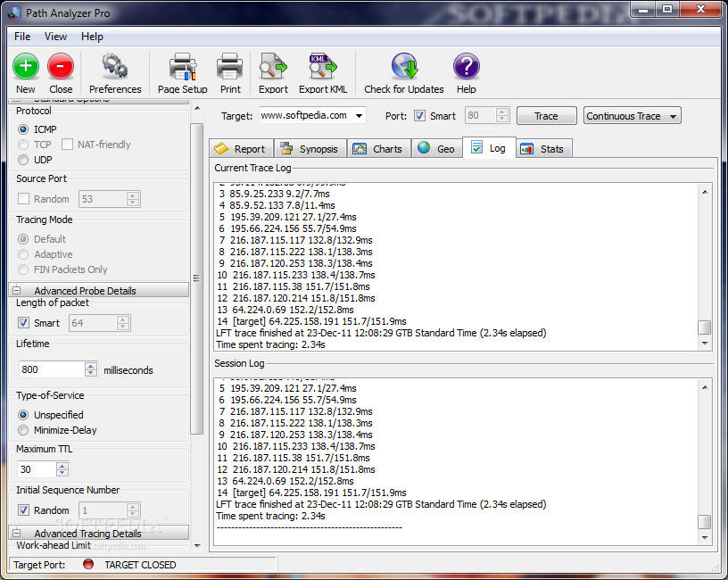
Task: Switch to the Report tab
Action: pos(241,149)
